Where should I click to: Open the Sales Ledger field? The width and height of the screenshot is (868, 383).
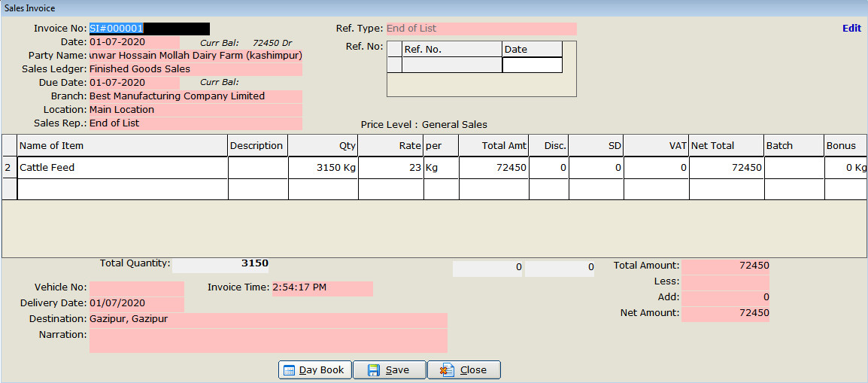pyautogui.click(x=196, y=69)
